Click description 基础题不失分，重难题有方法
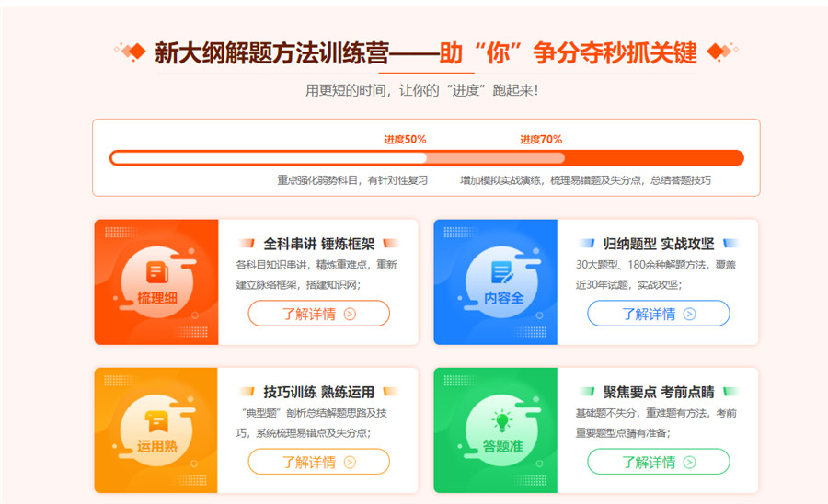 point(641,413)
